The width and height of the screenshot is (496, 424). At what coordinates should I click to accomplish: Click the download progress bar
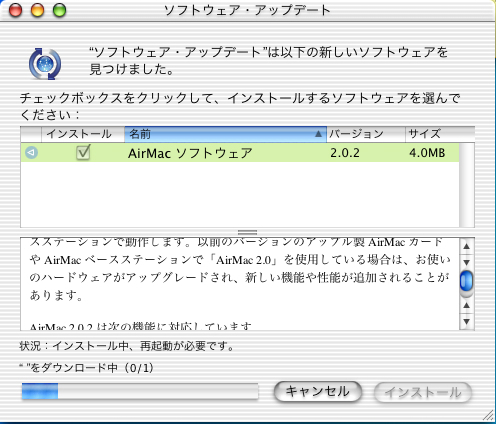[x=140, y=391]
